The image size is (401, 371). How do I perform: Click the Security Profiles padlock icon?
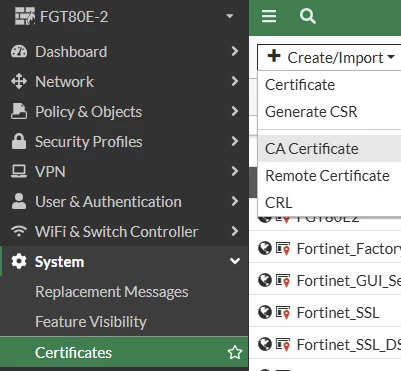pos(19,141)
